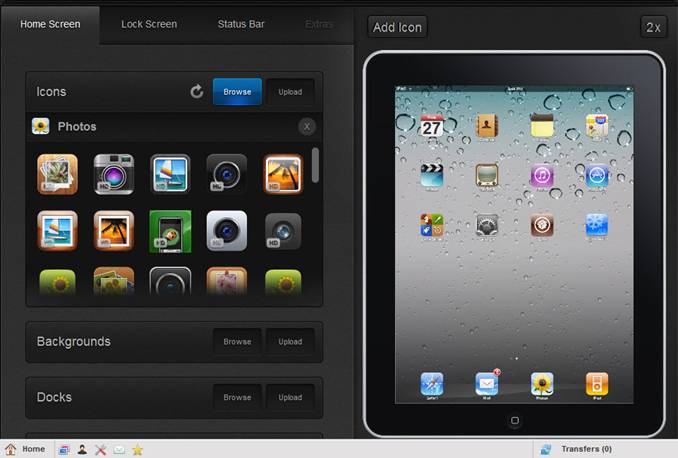Click the WinterBoard snowflake icon on iPad
The height and width of the screenshot is (458, 678).
(x=597, y=225)
